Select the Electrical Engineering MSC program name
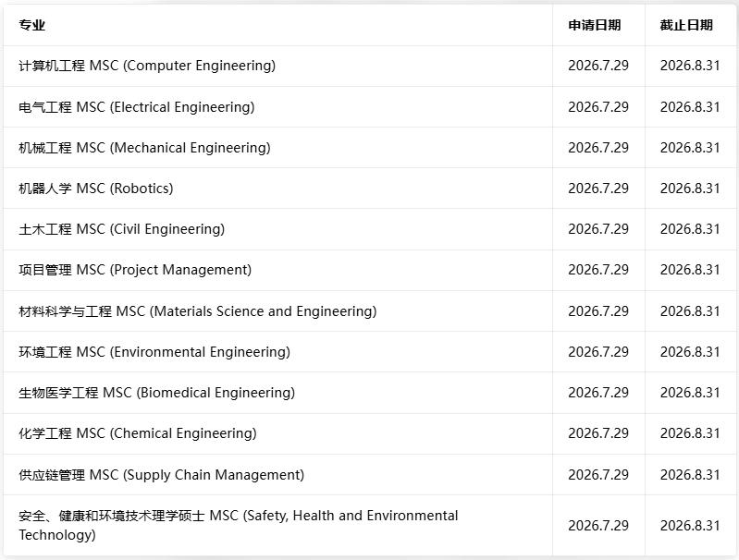The image size is (739, 560). (136, 107)
